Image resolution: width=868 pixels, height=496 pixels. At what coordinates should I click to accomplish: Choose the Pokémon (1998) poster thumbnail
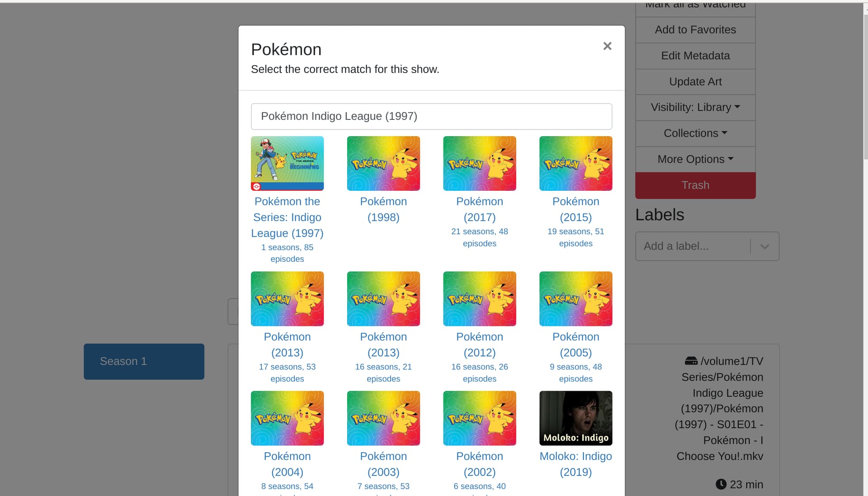click(383, 163)
